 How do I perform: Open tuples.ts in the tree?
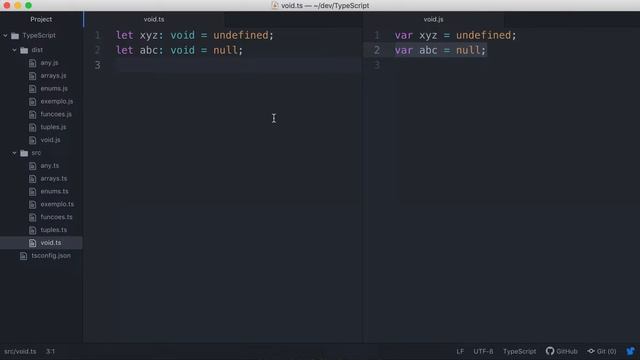(54, 230)
